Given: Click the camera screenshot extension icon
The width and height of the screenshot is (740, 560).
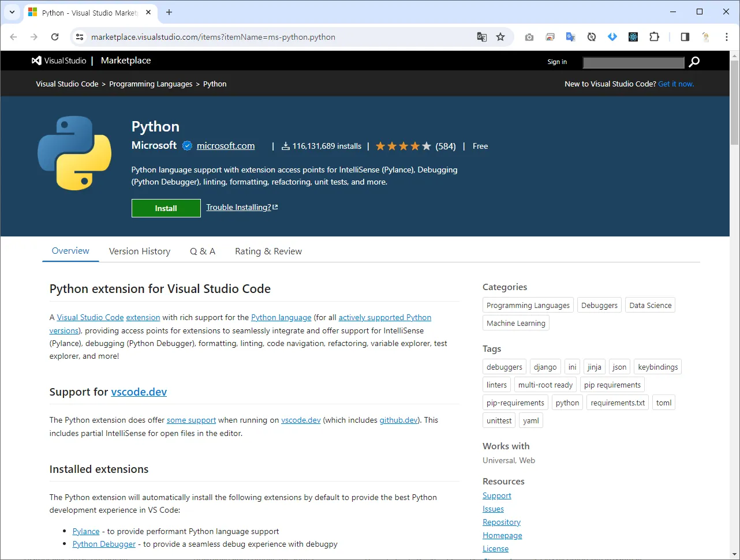Looking at the screenshot, I should click(x=529, y=37).
